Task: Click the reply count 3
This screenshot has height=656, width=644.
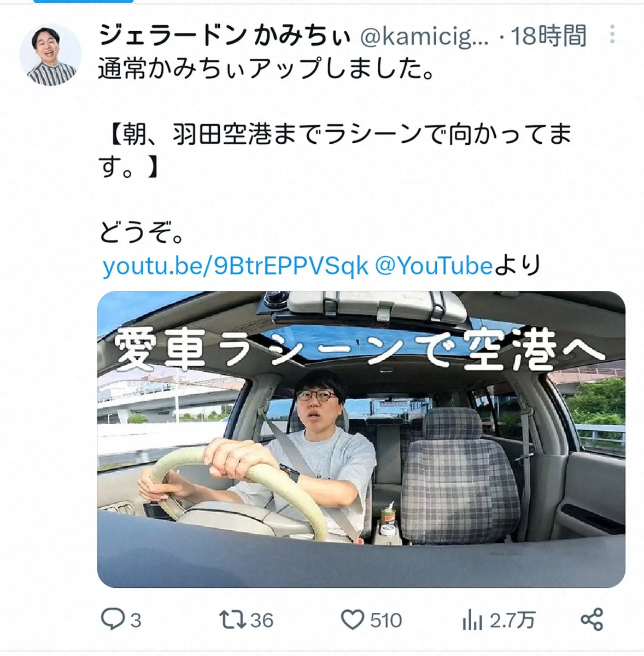Action: pyautogui.click(x=136, y=620)
